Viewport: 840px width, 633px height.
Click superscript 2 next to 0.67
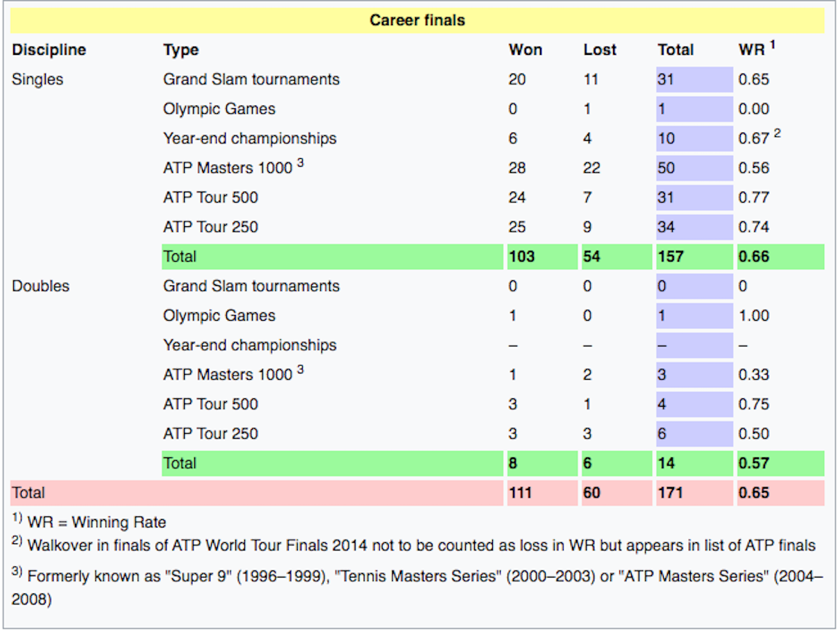(x=778, y=133)
